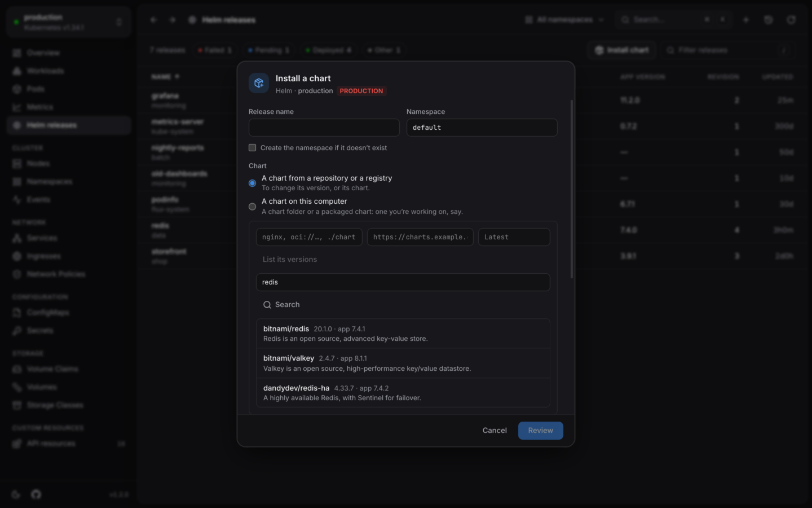The image size is (812, 508).
Task: Open Nodes icon in the sidebar
Action: [17, 164]
